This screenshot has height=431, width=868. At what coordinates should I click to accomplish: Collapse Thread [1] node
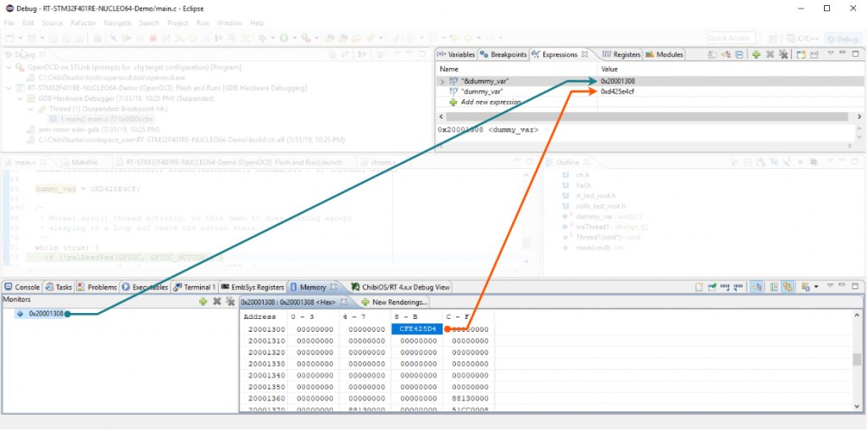31,109
